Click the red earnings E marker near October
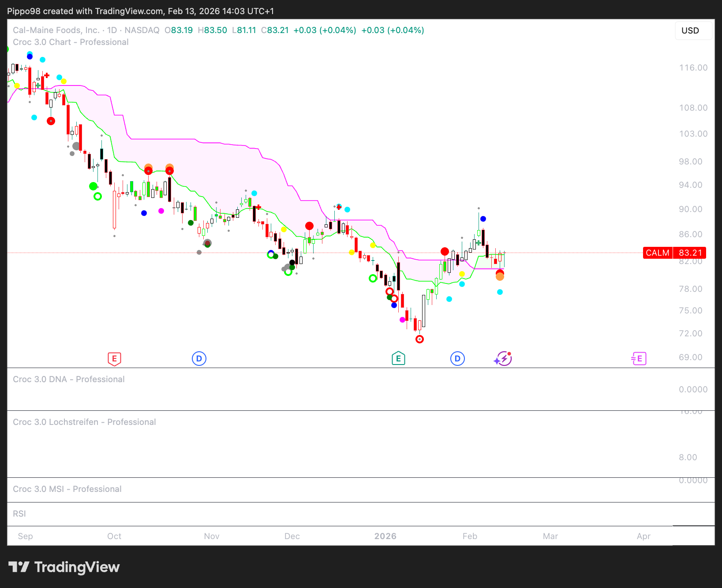 [114, 359]
